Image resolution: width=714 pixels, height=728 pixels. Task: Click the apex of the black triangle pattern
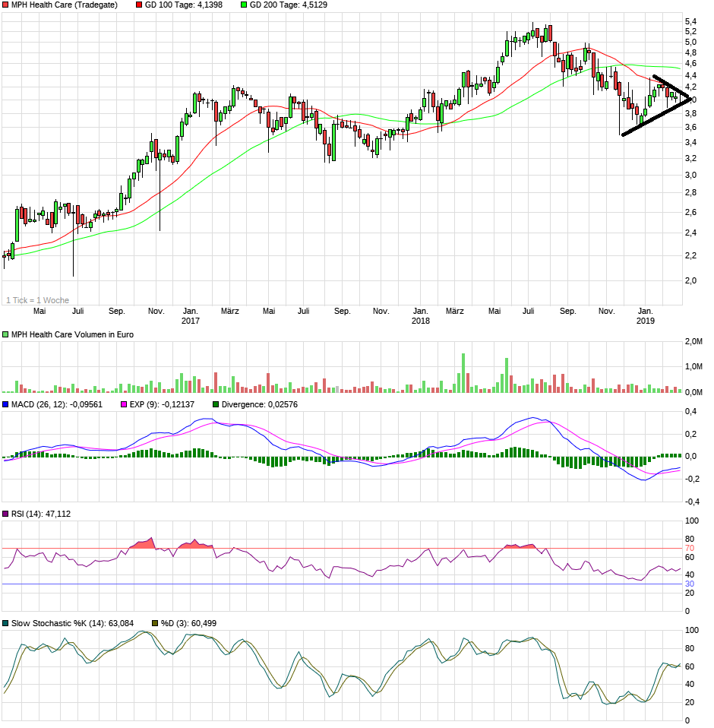(x=690, y=100)
